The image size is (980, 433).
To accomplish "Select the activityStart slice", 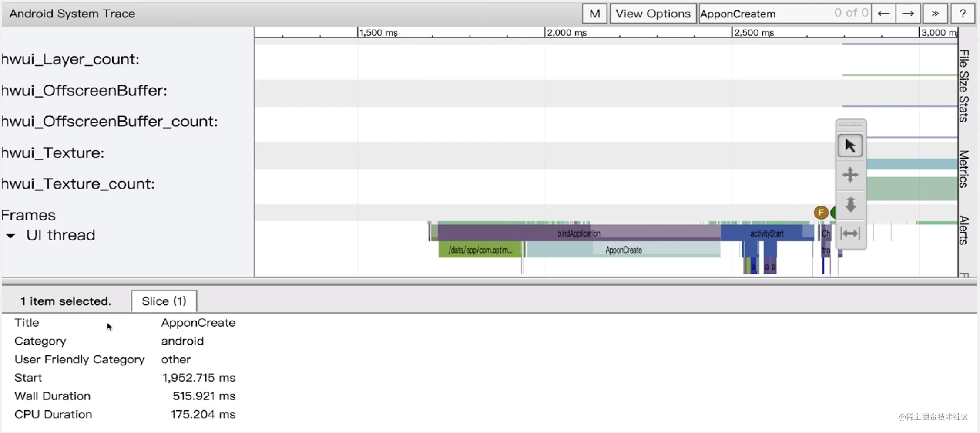I will 767,233.
